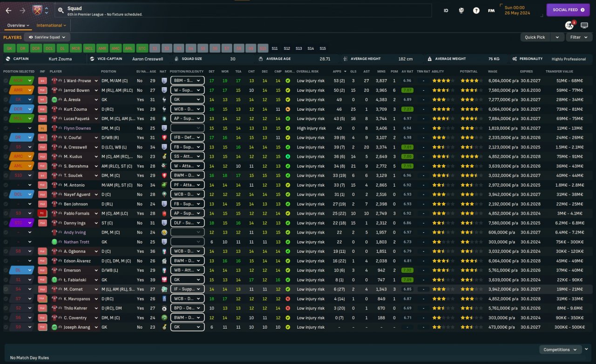
Task: Click morale icon in Kurt Zouma's row
Action: [288, 109]
